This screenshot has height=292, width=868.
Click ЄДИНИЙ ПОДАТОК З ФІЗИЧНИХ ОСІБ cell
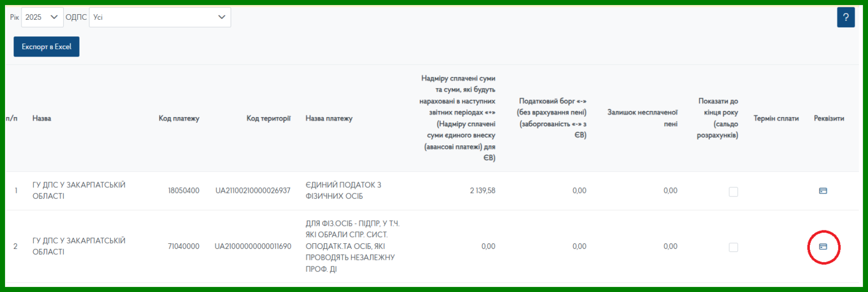pyautogui.click(x=344, y=191)
